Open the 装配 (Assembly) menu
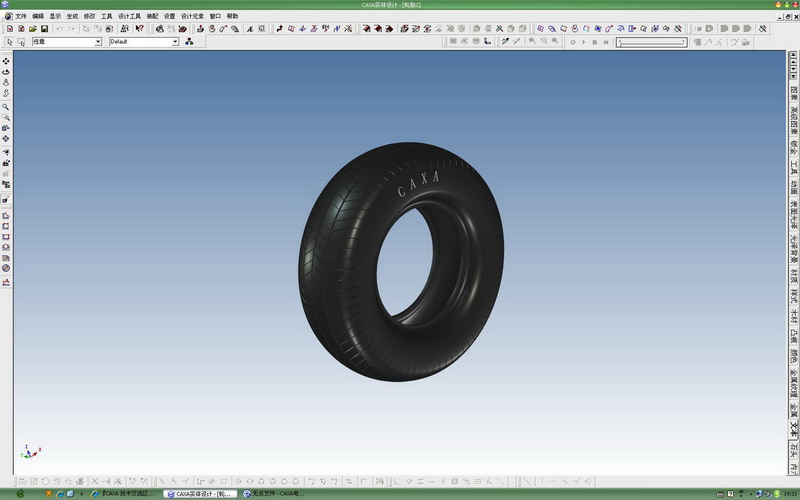The image size is (800, 500). pyautogui.click(x=153, y=16)
